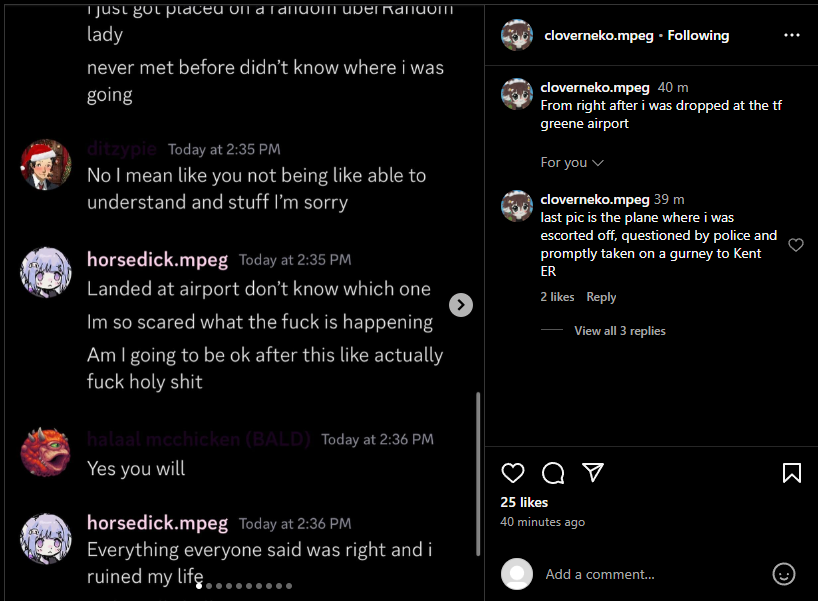Open the 2 likes count on comment
This screenshot has width=818, height=601.
pos(557,297)
